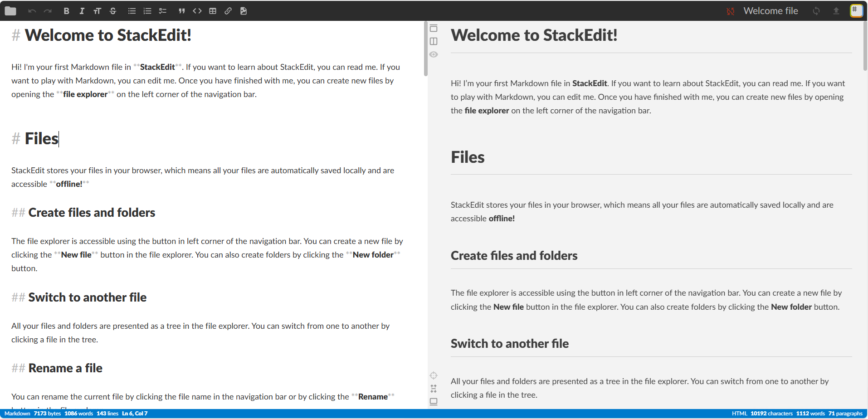Insert a table

pos(213,11)
